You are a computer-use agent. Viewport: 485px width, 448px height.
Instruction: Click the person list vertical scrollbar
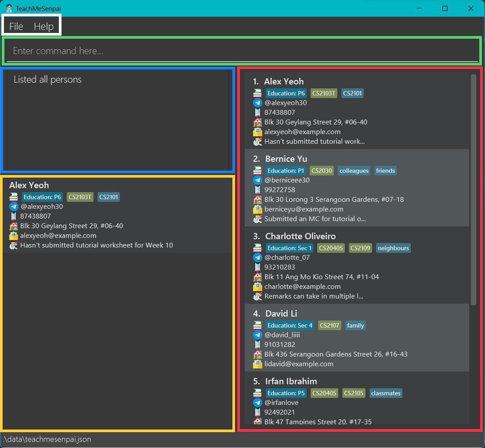point(473,189)
